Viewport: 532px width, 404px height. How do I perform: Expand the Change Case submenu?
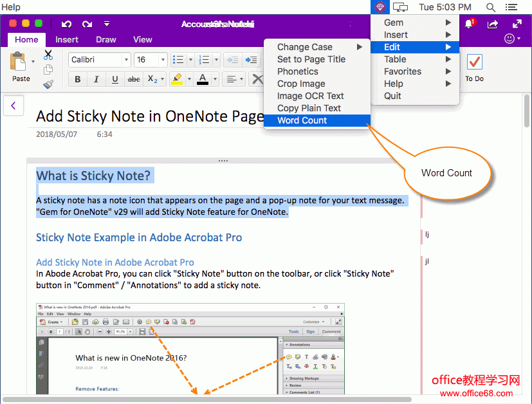[317, 47]
